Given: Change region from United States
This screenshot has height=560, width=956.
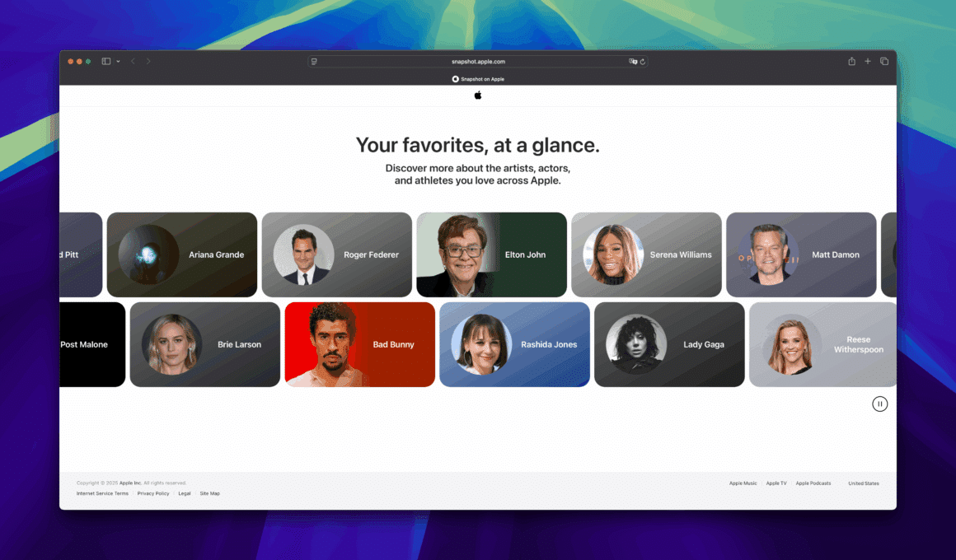Looking at the screenshot, I should (x=864, y=483).
